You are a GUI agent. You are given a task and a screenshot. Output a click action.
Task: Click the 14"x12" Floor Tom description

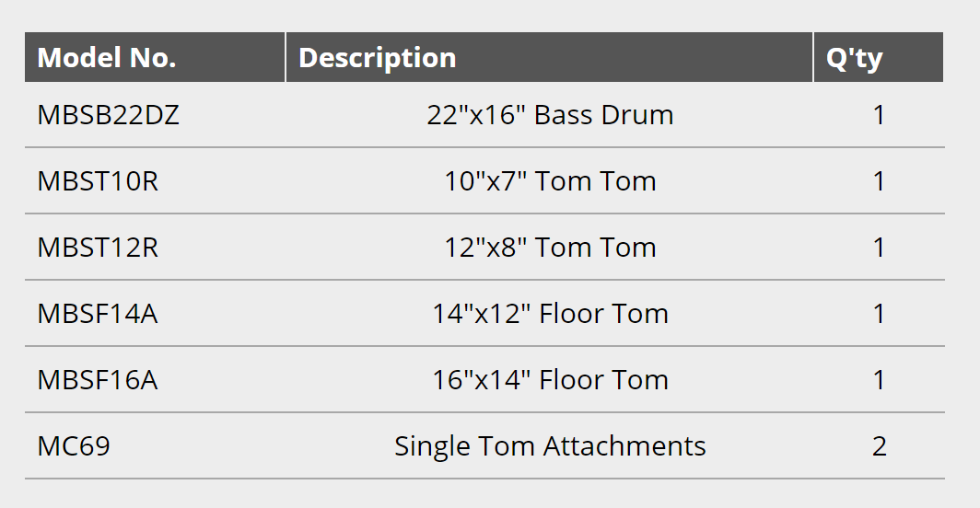pyautogui.click(x=550, y=314)
